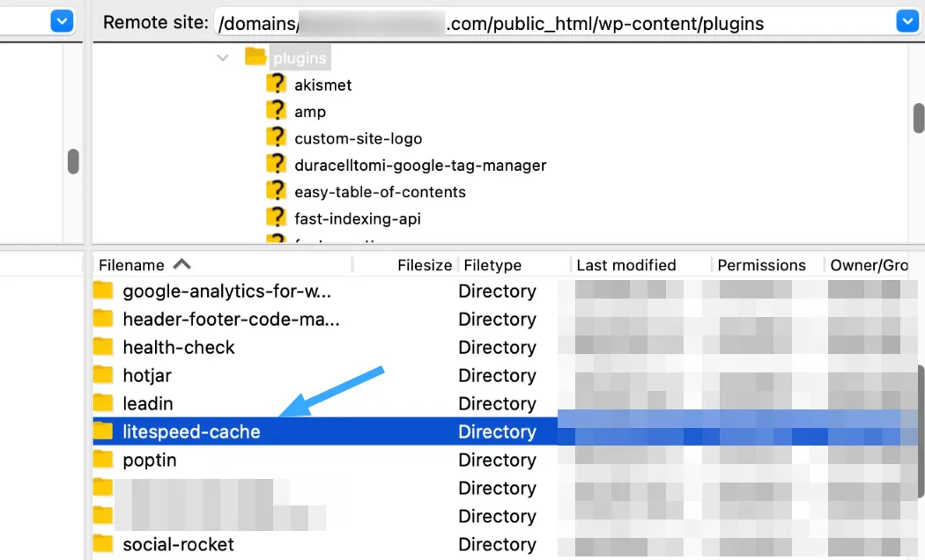Select the amp label in the tree
This screenshot has width=925, height=560.
click(310, 112)
